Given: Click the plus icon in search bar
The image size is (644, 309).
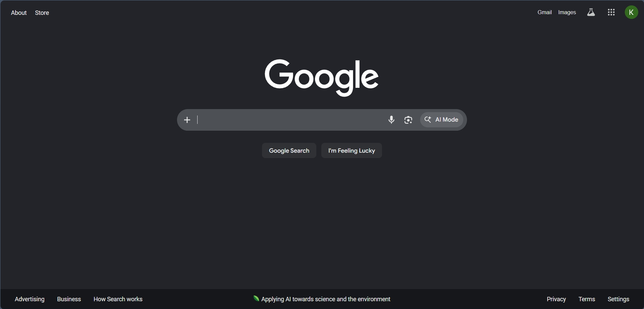Looking at the screenshot, I should click(x=187, y=120).
